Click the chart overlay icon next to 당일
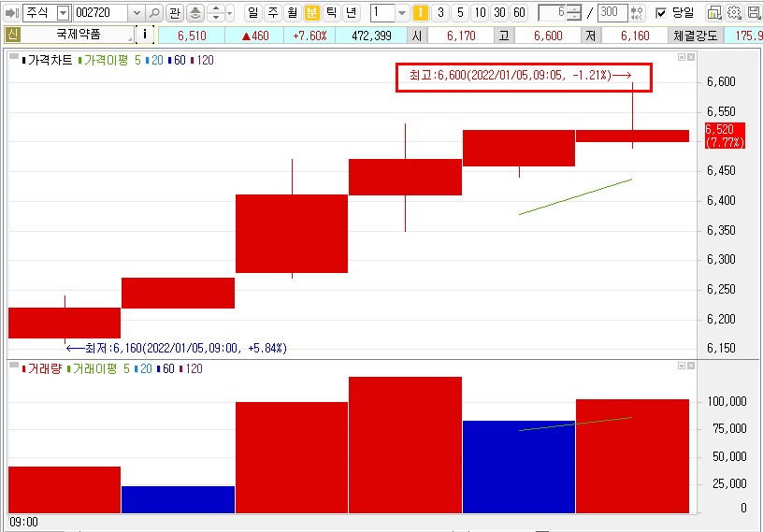The image size is (763, 532). coord(713,13)
